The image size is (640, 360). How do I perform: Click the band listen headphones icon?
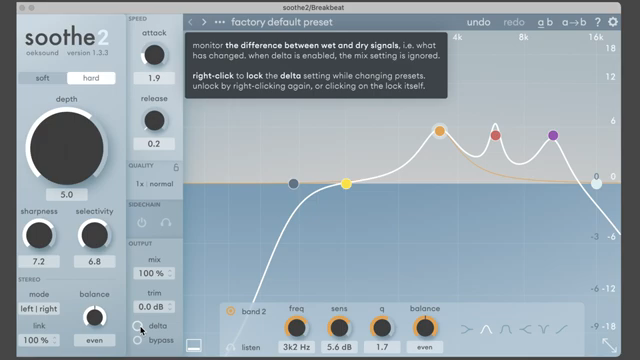click(231, 347)
